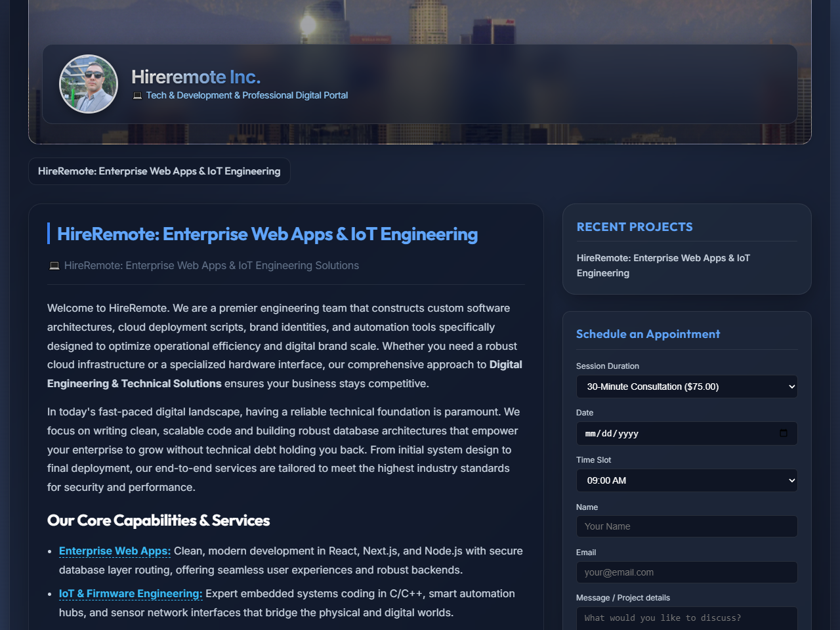The height and width of the screenshot is (630, 840).
Task: Click the Recent Projects heading
Action: coord(635,227)
